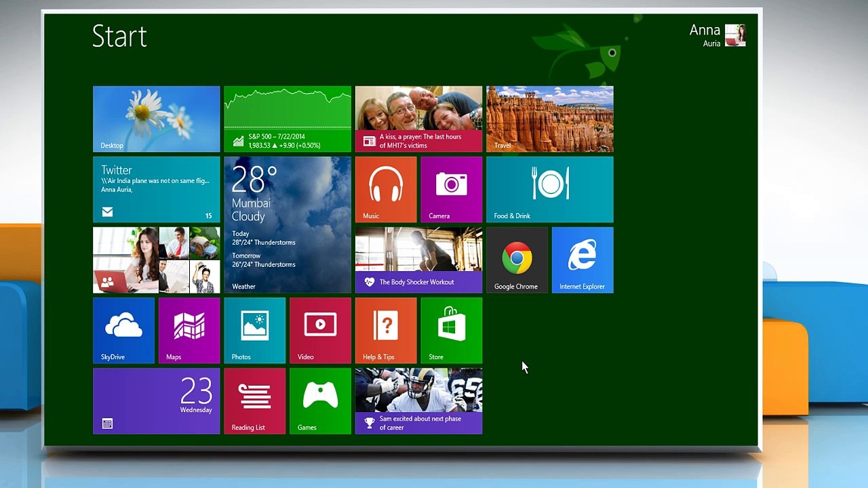Open the Calendar tile showing 23 Wednesday

[157, 401]
